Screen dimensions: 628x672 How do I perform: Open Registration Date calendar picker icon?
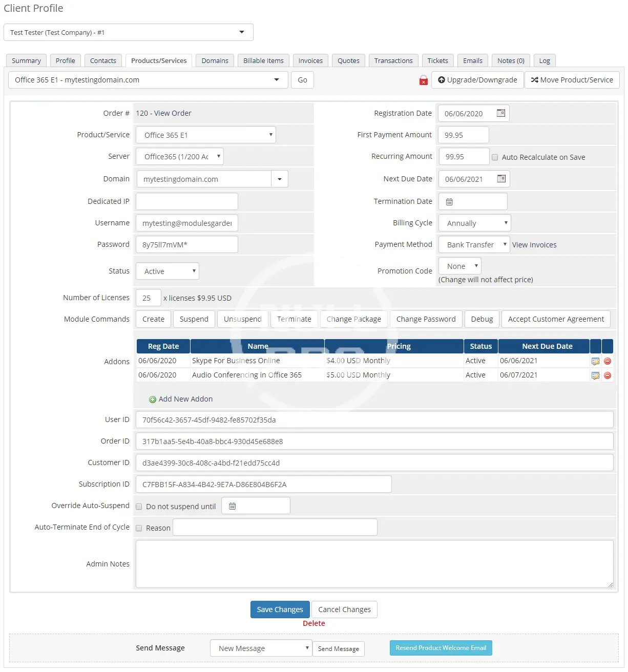click(x=500, y=113)
